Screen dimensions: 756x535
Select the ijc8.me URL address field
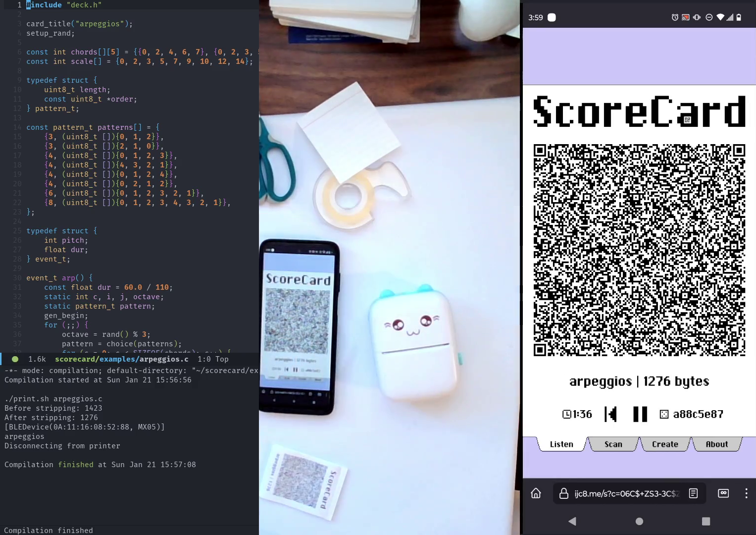[x=627, y=493]
